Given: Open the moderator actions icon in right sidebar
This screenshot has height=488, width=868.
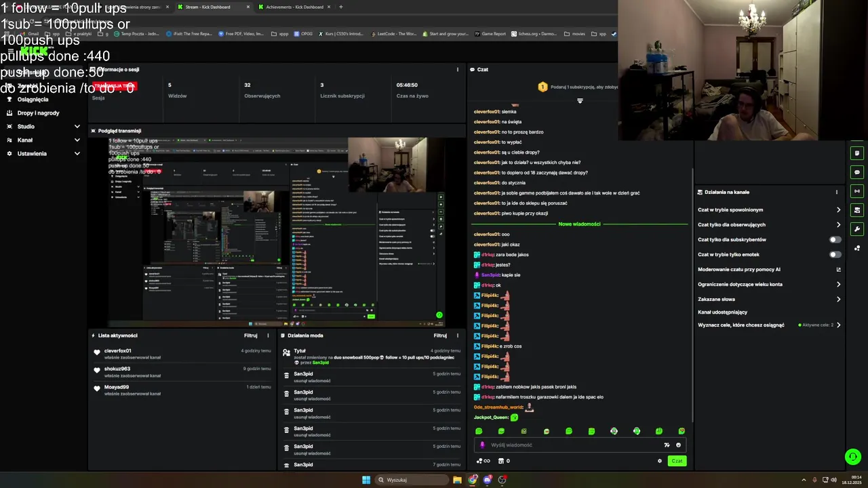Looking at the screenshot, I should (857, 210).
